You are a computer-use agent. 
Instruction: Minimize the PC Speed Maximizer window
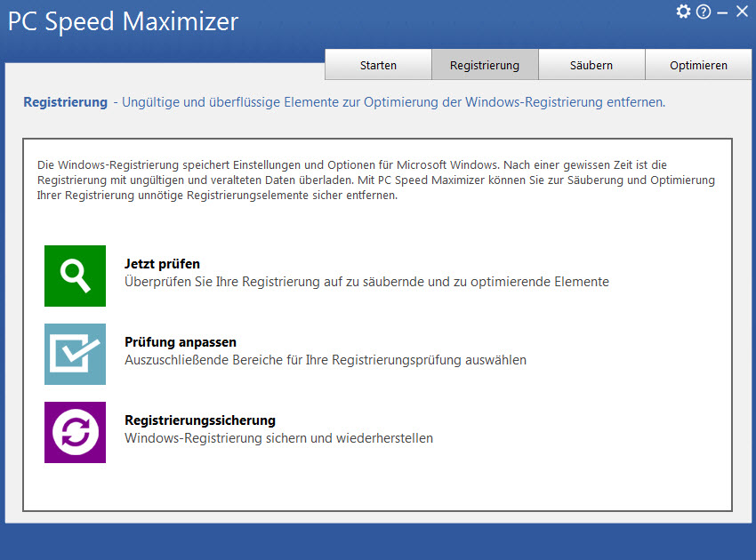pyautogui.click(x=722, y=13)
